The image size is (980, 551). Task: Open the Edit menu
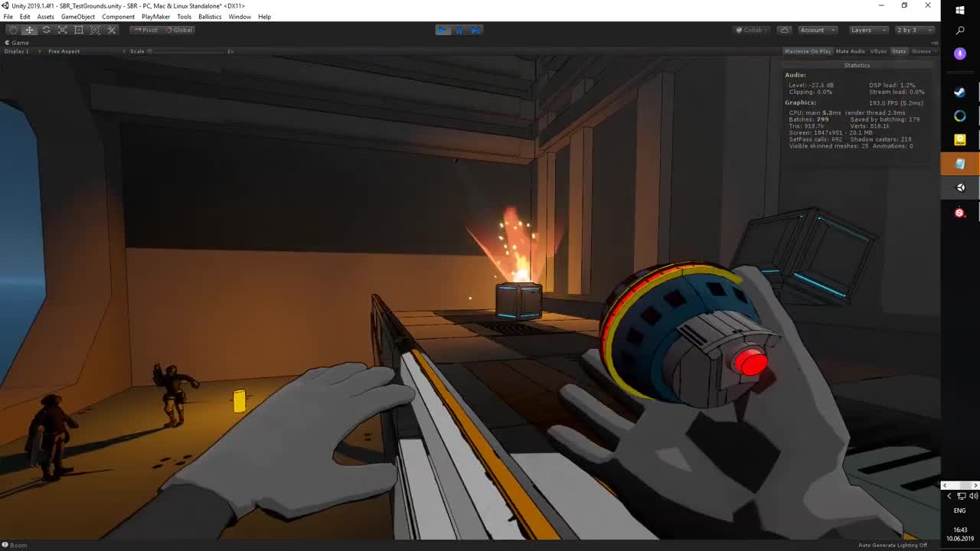pos(24,17)
